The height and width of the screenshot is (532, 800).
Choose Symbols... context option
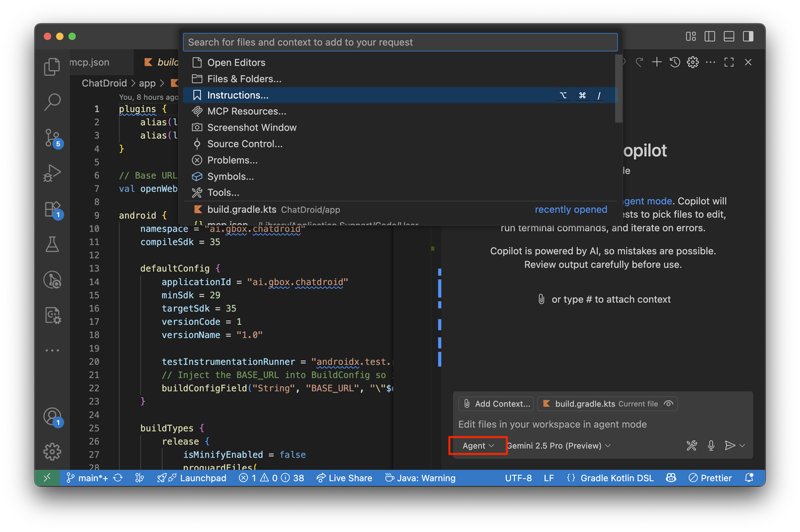point(399,176)
